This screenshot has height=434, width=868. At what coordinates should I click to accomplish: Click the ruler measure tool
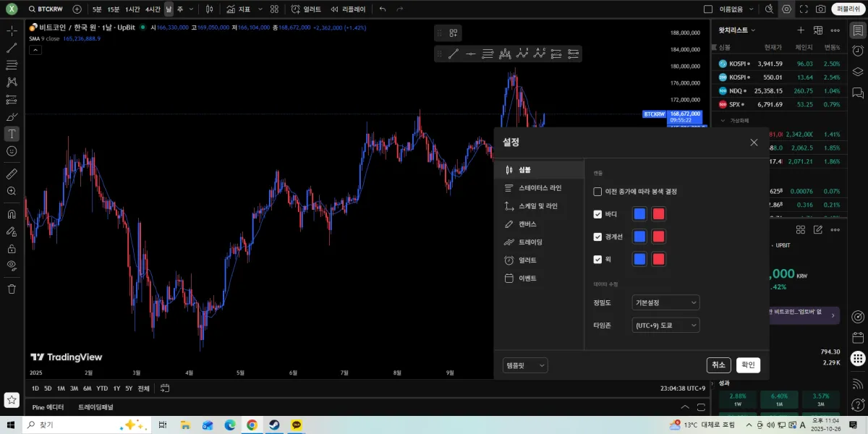(x=12, y=174)
